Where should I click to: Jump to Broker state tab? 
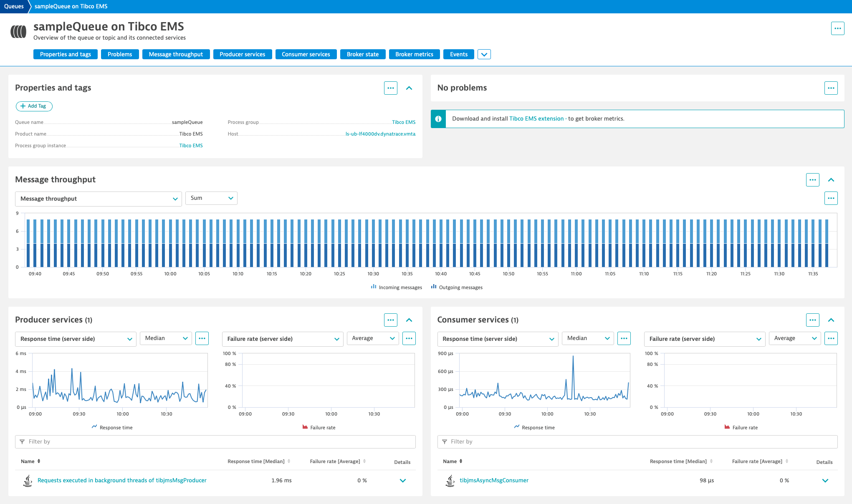[x=363, y=54]
